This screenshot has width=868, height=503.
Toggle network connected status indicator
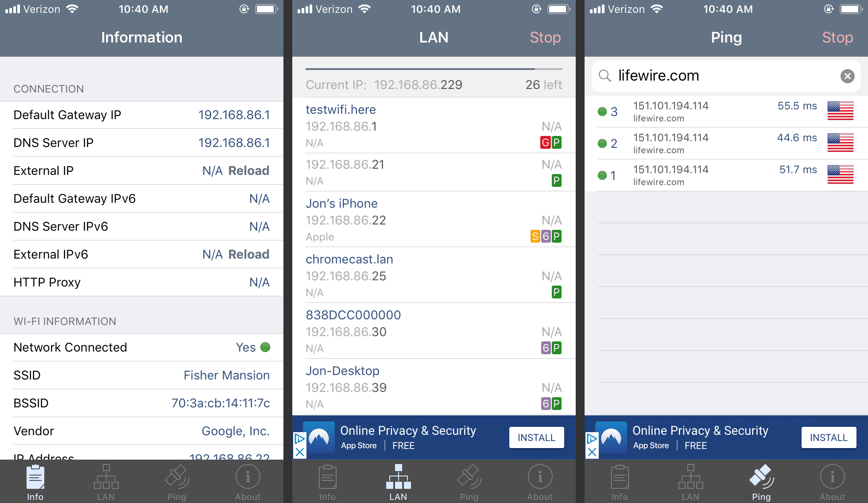267,347
